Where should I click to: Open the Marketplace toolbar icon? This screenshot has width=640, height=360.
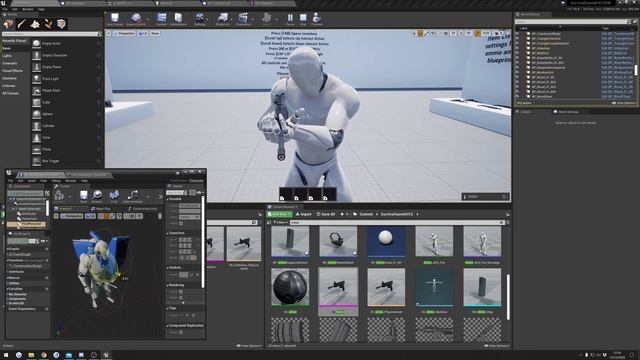pos(178,19)
